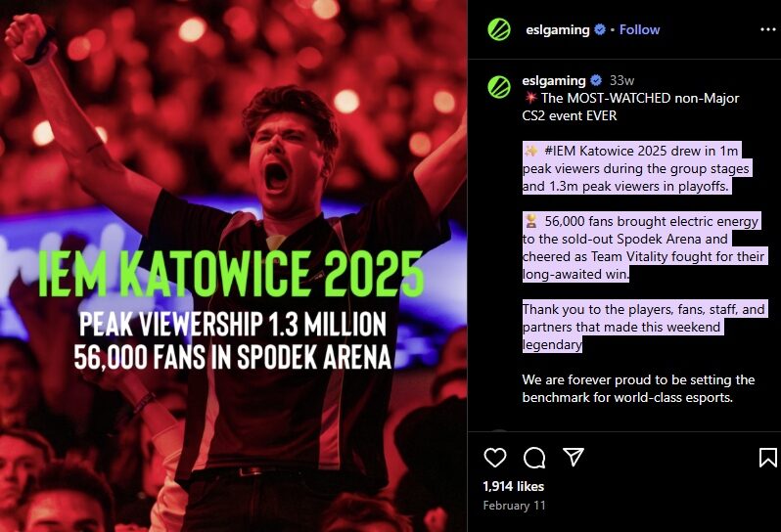Open comments with speech bubble icon
Image resolution: width=781 pixels, height=532 pixels.
[x=534, y=458]
